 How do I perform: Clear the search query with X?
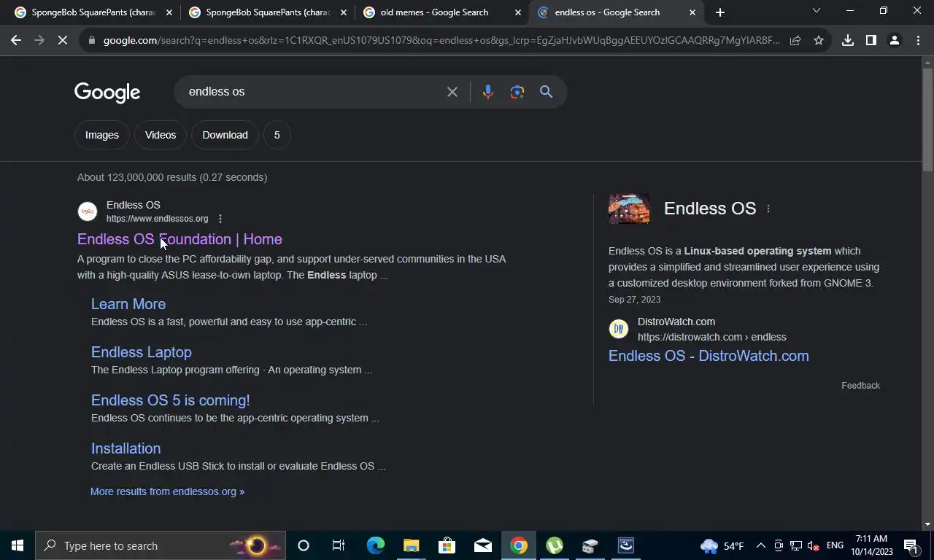[x=452, y=92]
